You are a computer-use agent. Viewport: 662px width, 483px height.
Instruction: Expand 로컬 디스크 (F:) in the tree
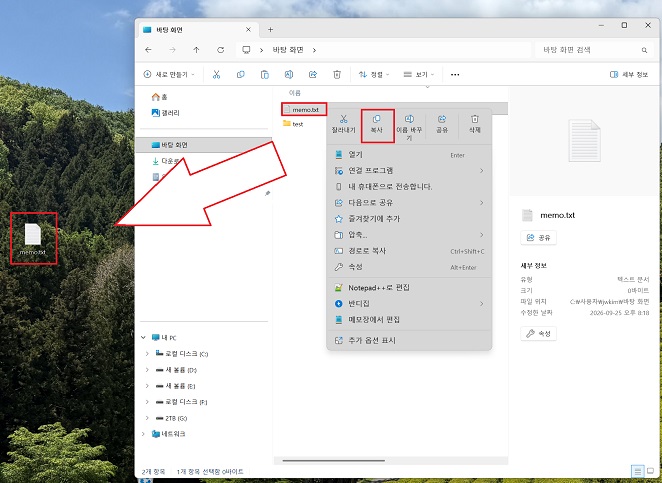click(x=147, y=402)
